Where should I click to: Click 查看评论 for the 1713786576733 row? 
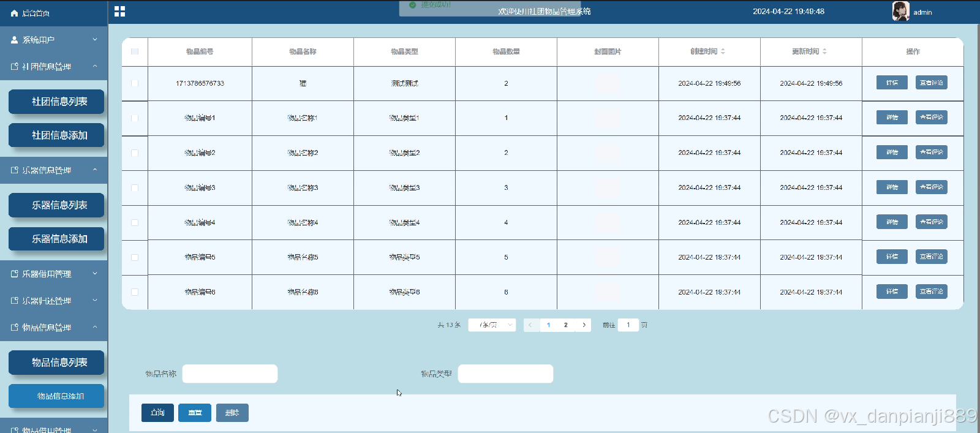coord(932,83)
